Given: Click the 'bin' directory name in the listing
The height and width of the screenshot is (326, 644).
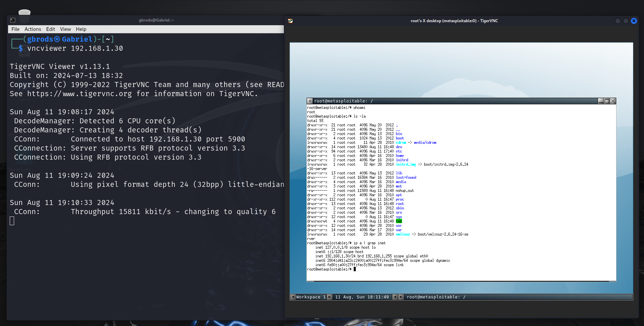Looking at the screenshot, I should click(399, 134).
